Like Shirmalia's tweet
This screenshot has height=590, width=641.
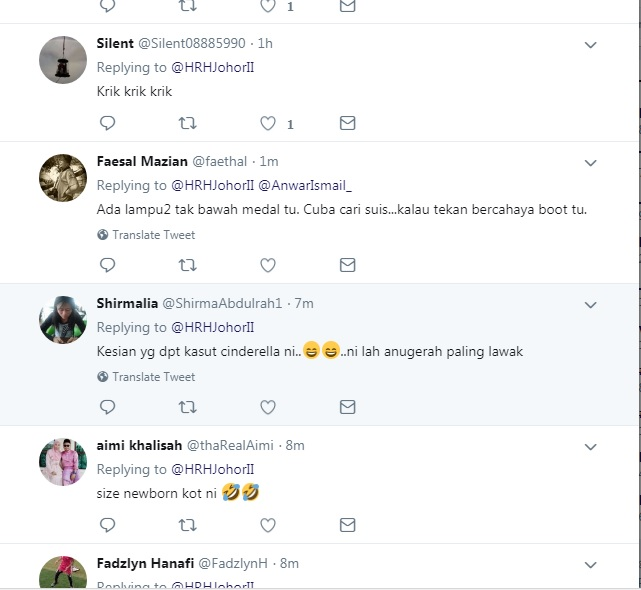click(x=268, y=407)
